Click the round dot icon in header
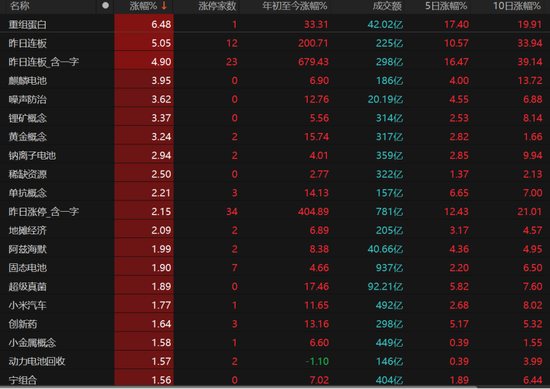Viewport: 550px width, 389px height. pos(105,6)
